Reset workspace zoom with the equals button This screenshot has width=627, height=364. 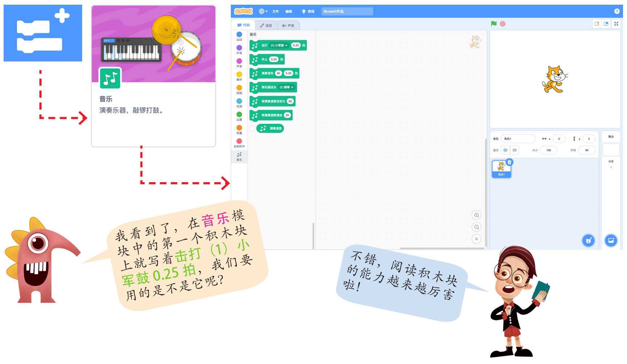pyautogui.click(x=476, y=239)
